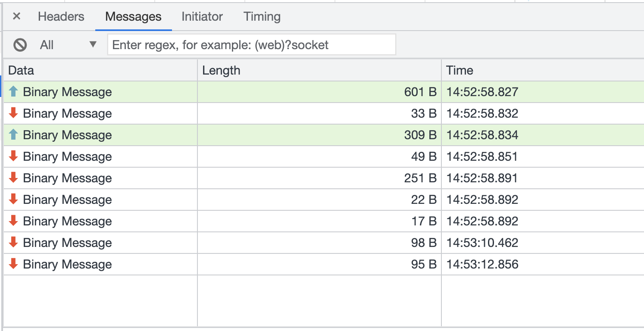Click the received arrow icon on 17 B row
Screen dimensions: 644x331
[13, 221]
